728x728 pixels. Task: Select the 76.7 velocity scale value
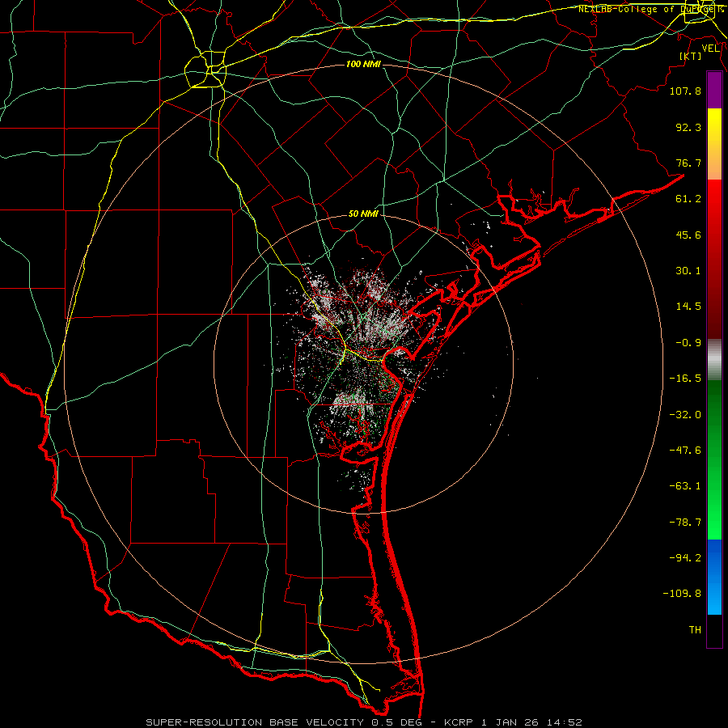tap(688, 163)
